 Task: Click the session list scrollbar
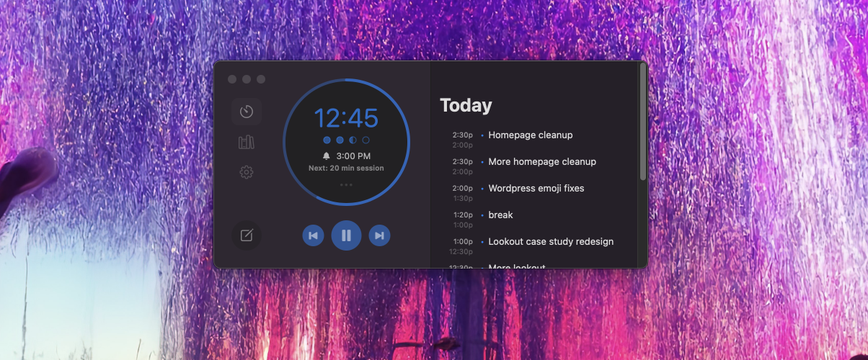(642, 122)
